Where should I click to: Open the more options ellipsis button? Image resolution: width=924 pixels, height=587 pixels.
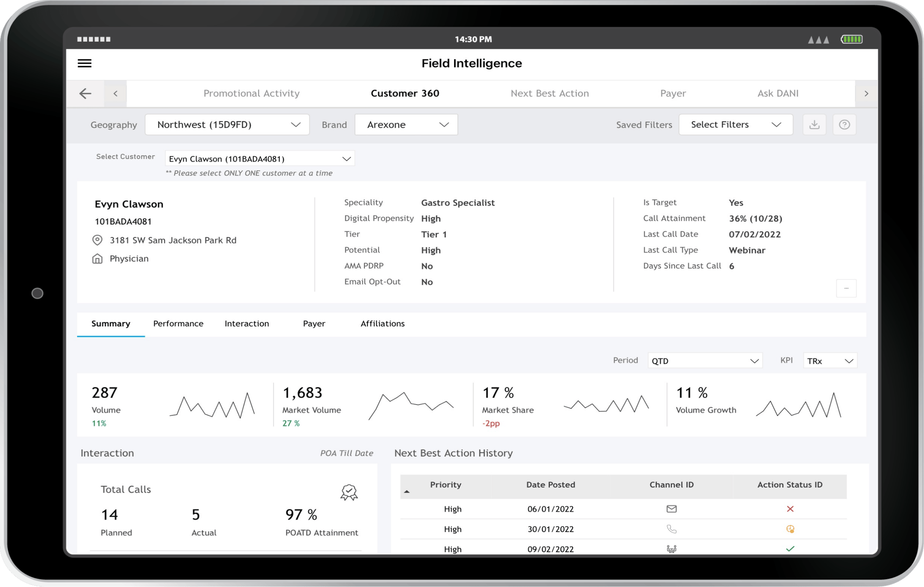(846, 288)
